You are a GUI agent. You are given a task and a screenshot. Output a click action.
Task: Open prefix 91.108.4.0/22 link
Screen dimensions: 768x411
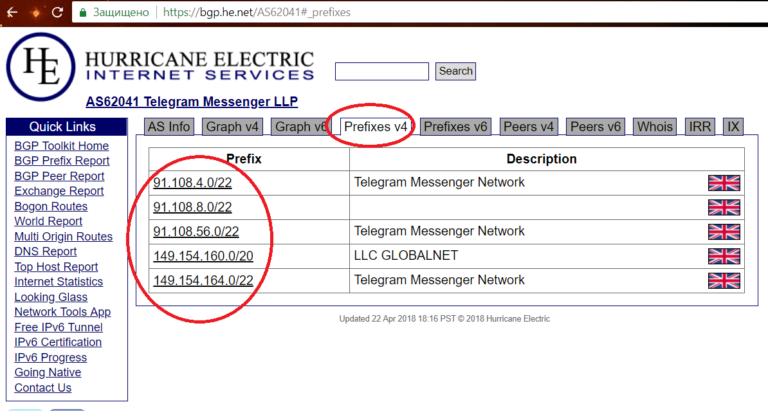coord(192,183)
